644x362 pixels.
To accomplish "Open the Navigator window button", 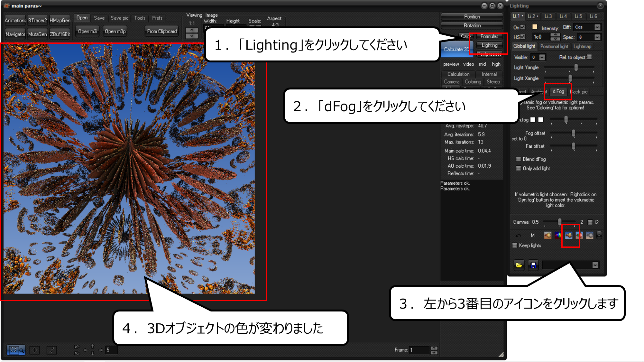I will pyautogui.click(x=15, y=34).
